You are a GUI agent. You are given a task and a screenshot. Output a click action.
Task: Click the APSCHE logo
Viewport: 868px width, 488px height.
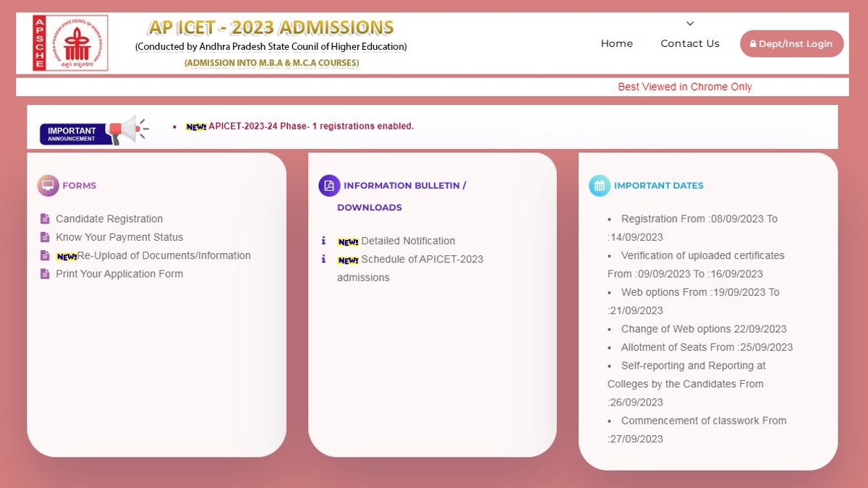pos(70,43)
